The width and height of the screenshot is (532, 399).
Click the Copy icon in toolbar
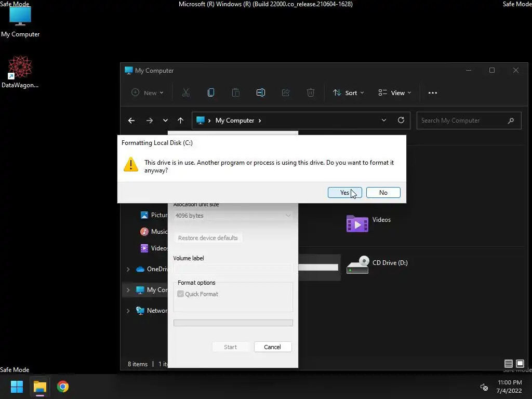(x=211, y=92)
